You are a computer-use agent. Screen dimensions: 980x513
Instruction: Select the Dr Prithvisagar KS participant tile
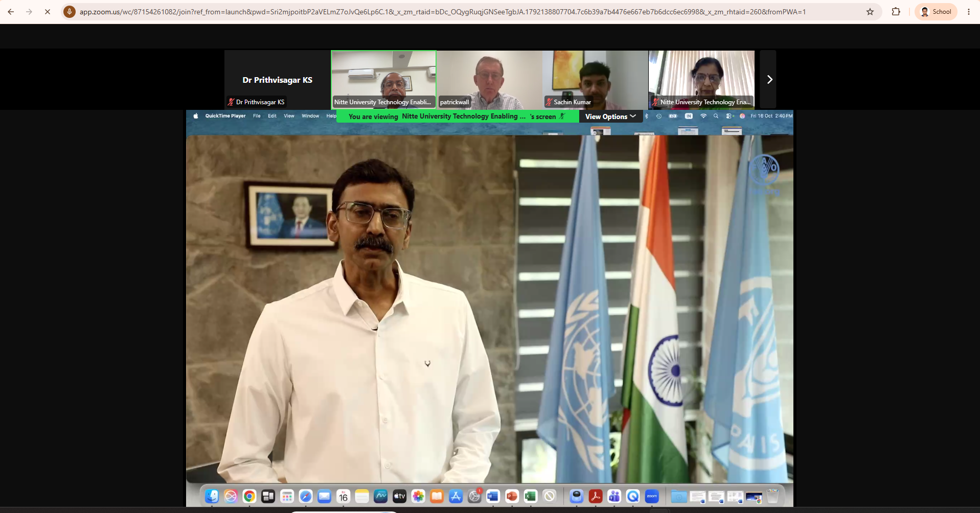point(277,79)
